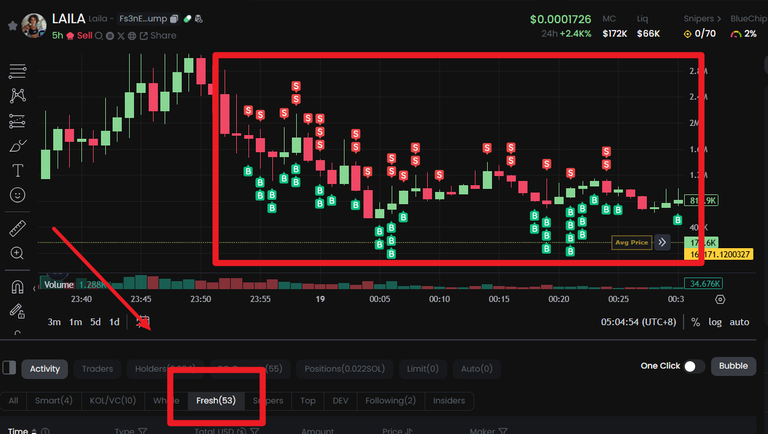Open the brush drawing tool
The width and height of the screenshot is (768, 434).
tap(17, 146)
